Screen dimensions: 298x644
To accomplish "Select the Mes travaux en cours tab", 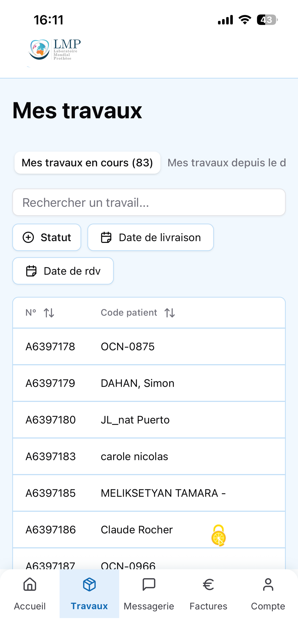I will (87, 163).
